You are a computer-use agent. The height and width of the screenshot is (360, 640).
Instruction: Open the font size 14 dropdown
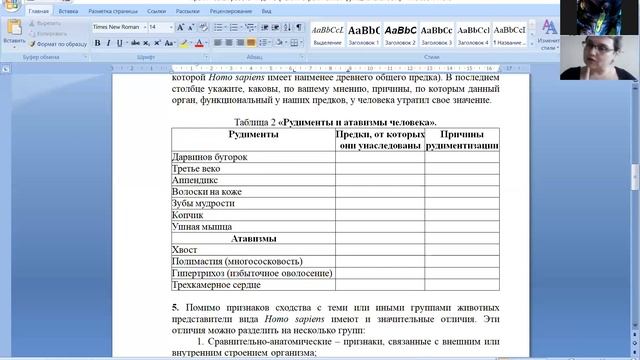point(171,27)
